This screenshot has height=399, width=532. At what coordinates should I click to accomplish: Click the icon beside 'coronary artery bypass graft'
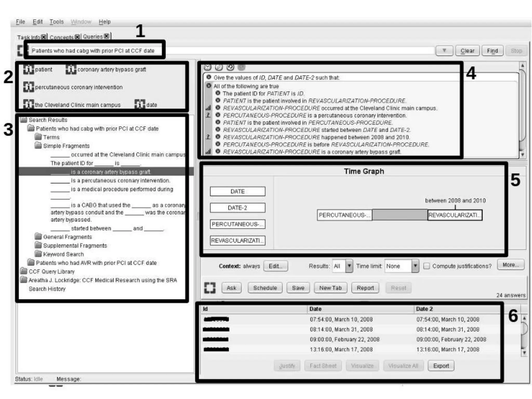pyautogui.click(x=71, y=69)
